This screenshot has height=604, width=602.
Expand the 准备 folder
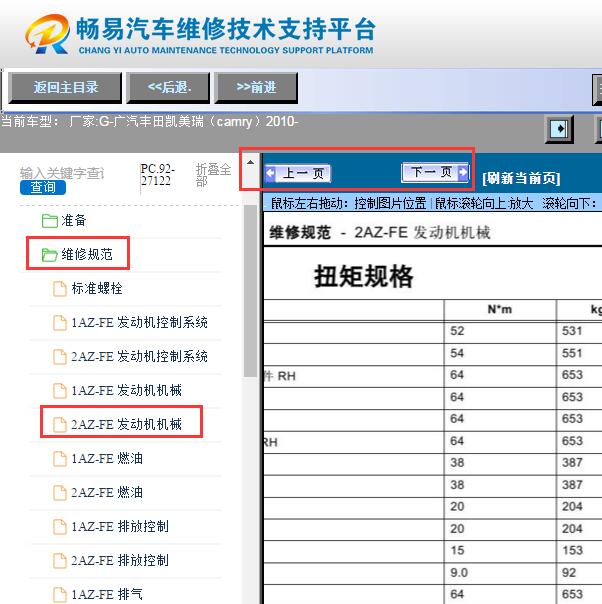[x=73, y=221]
